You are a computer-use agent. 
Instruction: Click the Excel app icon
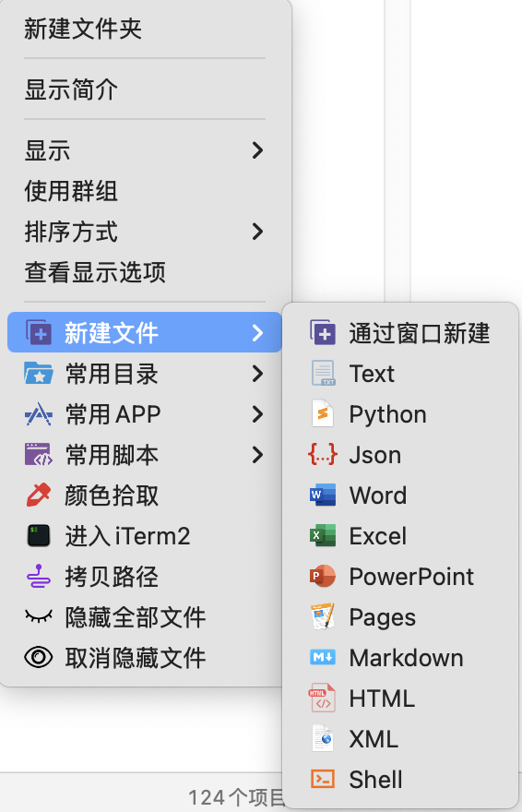click(x=323, y=536)
